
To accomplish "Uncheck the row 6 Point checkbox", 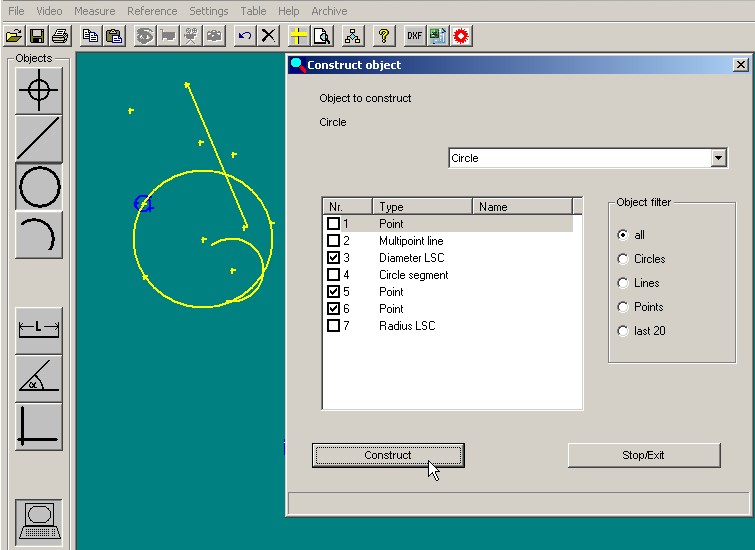I will coord(333,309).
